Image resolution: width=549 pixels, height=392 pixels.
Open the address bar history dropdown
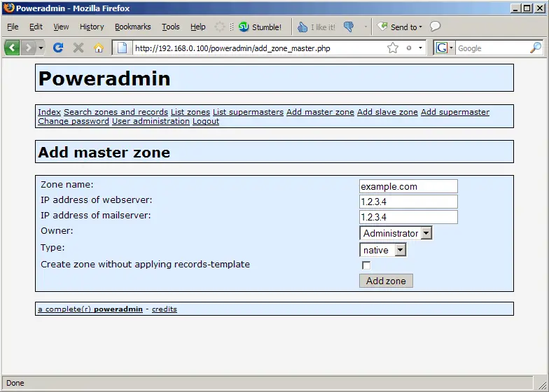(x=420, y=48)
